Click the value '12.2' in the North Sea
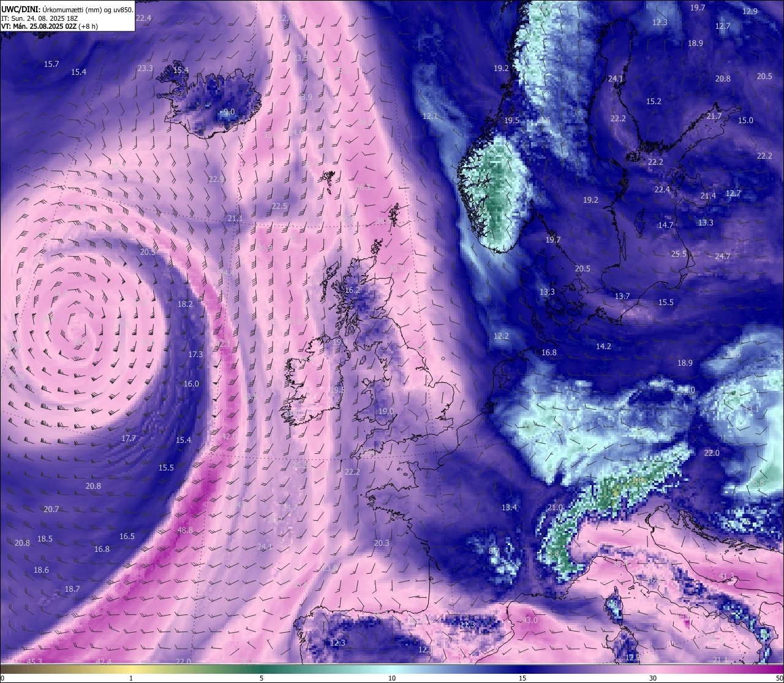The image size is (784, 683). [501, 336]
